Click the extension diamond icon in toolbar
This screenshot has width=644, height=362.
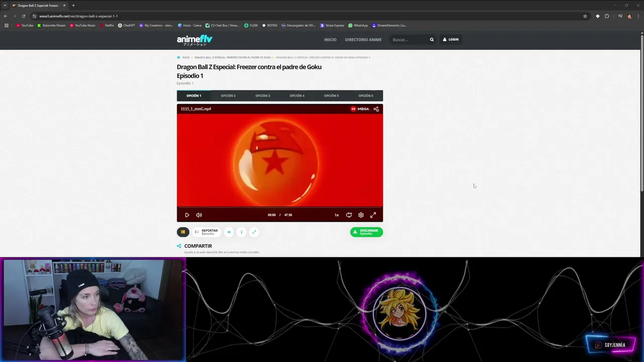[598, 16]
